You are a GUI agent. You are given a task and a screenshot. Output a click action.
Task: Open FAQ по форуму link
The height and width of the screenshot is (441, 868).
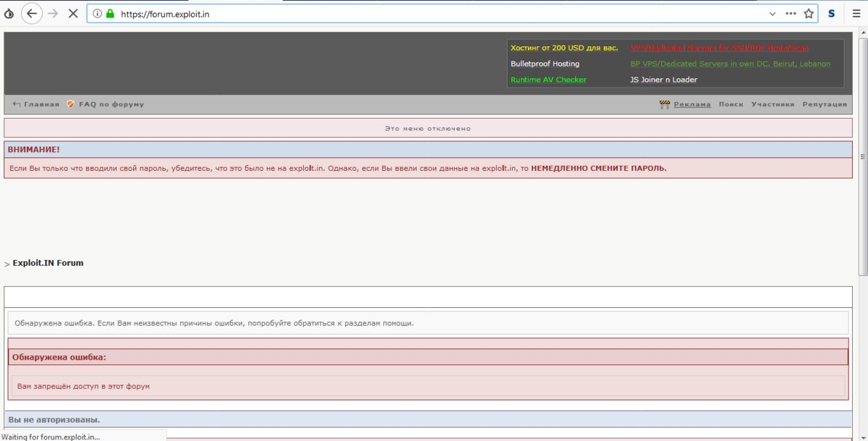point(106,104)
